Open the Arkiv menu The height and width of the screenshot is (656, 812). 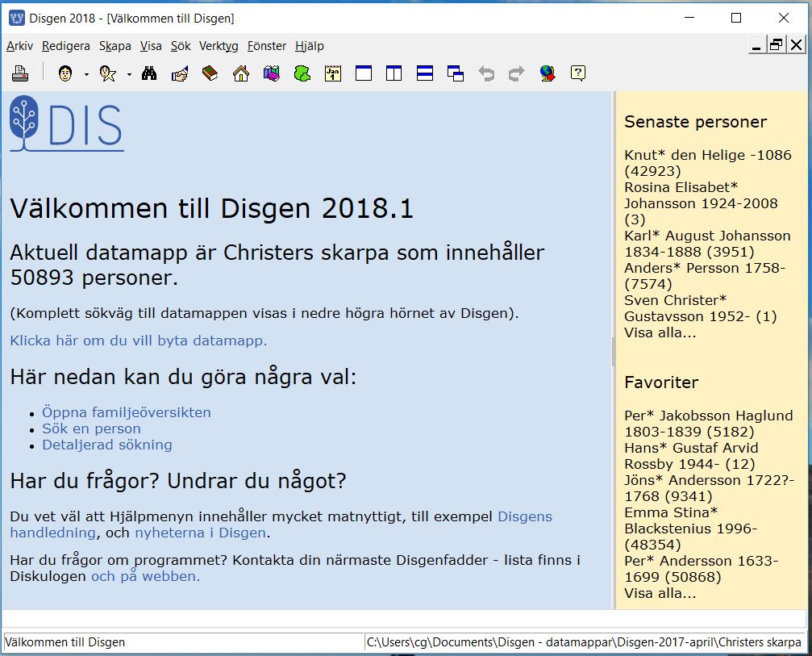click(19, 46)
